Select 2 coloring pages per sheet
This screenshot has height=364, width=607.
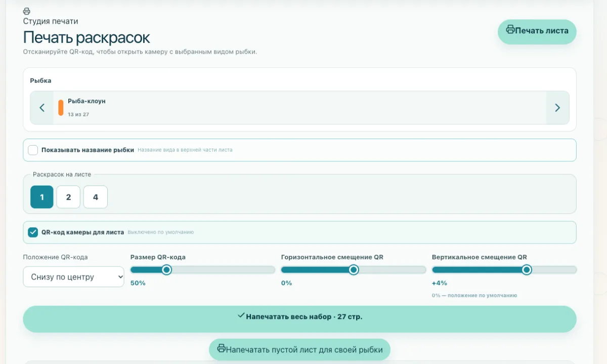point(68,197)
